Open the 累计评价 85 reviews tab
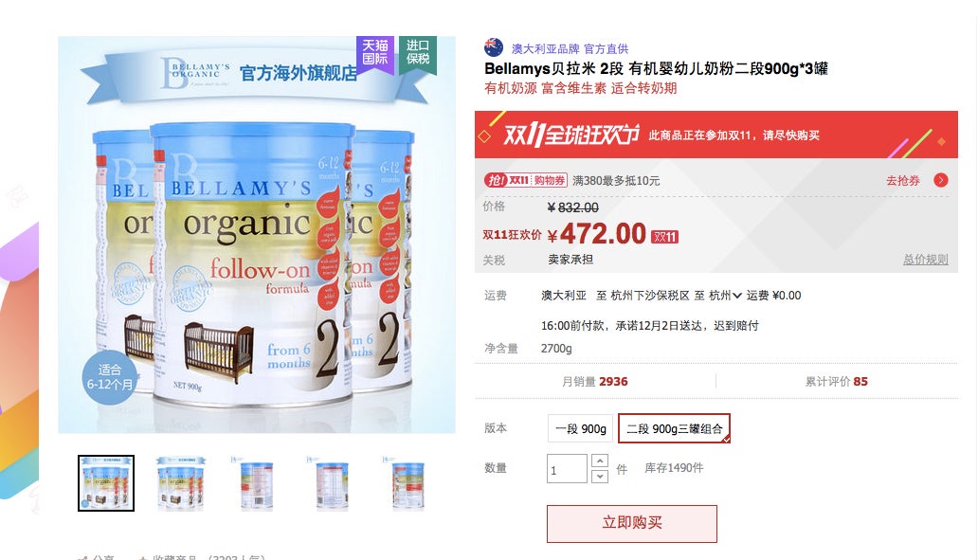The width and height of the screenshot is (978, 560). [837, 381]
